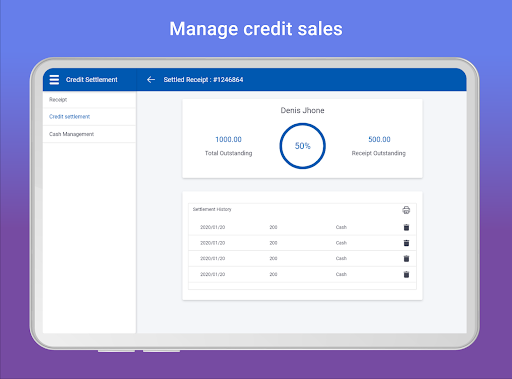Open the hamburger menu icon
This screenshot has height=379, width=512.
[54, 80]
